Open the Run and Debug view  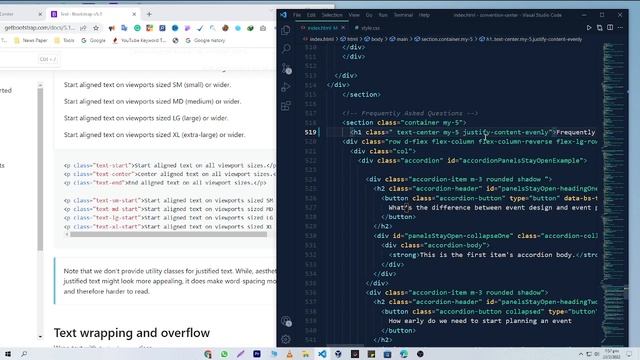[286, 87]
